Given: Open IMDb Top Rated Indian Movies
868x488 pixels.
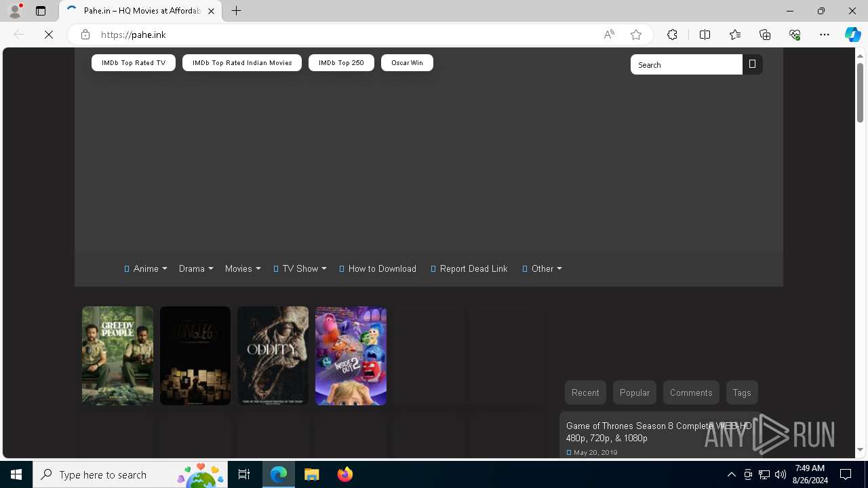Looking at the screenshot, I should 242,62.
